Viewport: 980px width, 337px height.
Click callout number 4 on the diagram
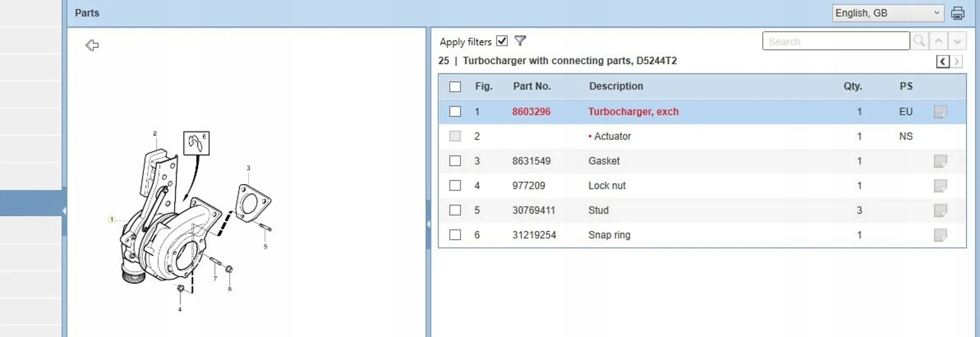click(x=180, y=310)
